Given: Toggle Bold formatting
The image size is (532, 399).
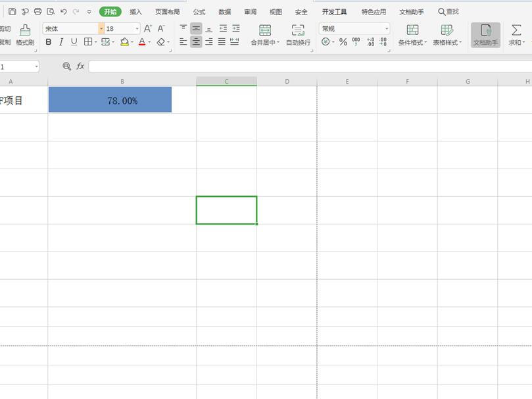Looking at the screenshot, I should (x=49, y=41).
